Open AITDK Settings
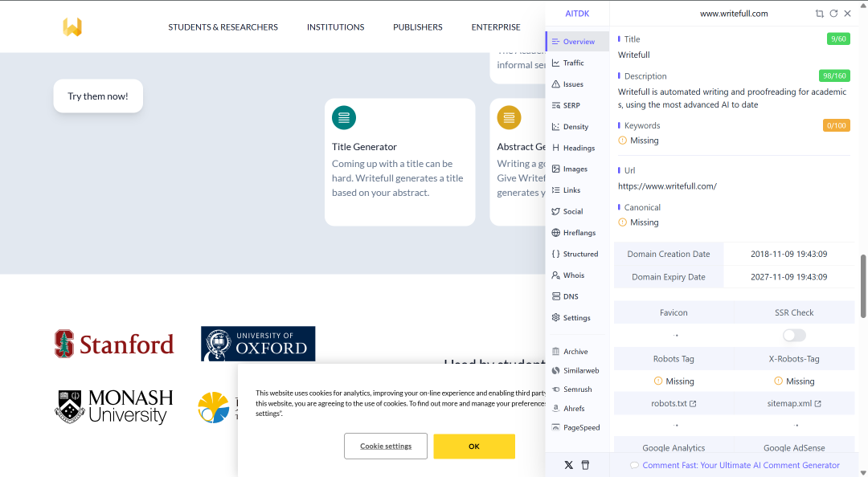 tap(577, 318)
